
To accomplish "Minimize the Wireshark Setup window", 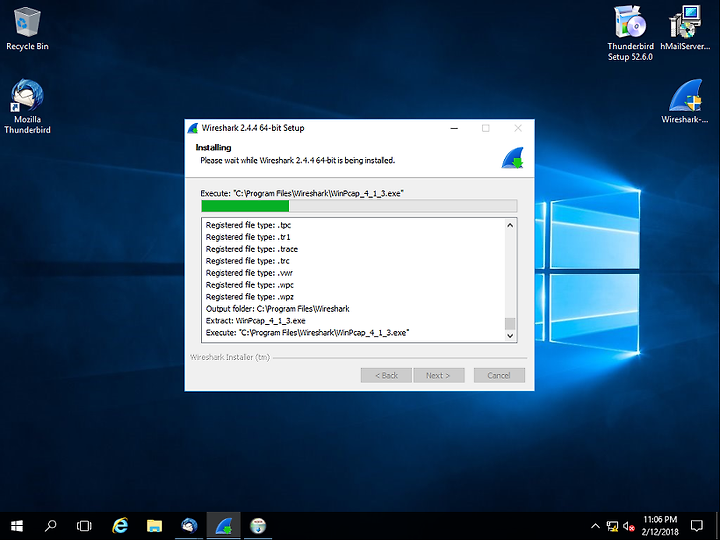I will click(454, 129).
